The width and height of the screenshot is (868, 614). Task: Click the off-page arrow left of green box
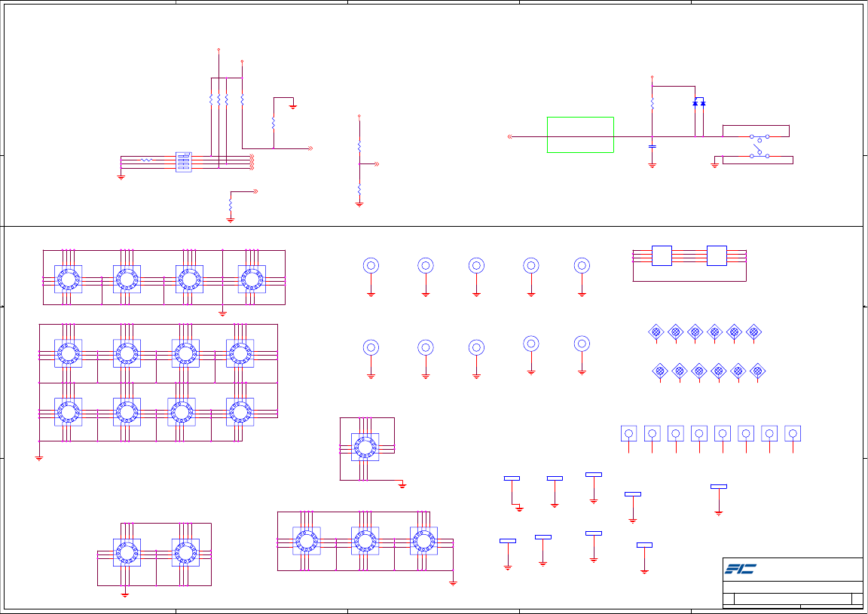tap(510, 136)
